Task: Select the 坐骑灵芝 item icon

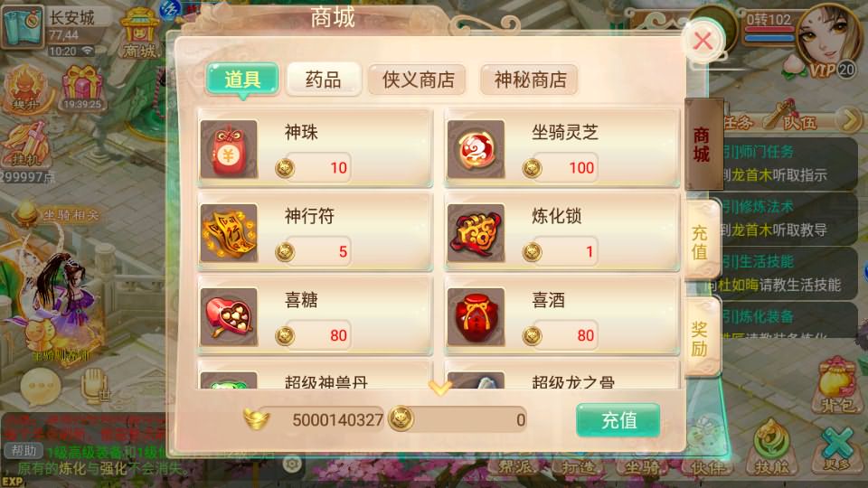Action: [x=476, y=149]
